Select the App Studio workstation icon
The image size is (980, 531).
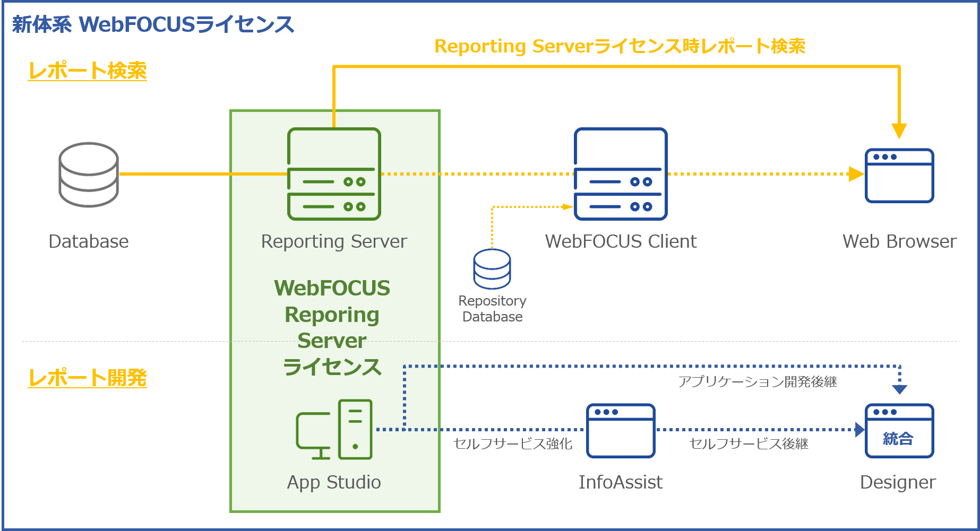(x=333, y=431)
